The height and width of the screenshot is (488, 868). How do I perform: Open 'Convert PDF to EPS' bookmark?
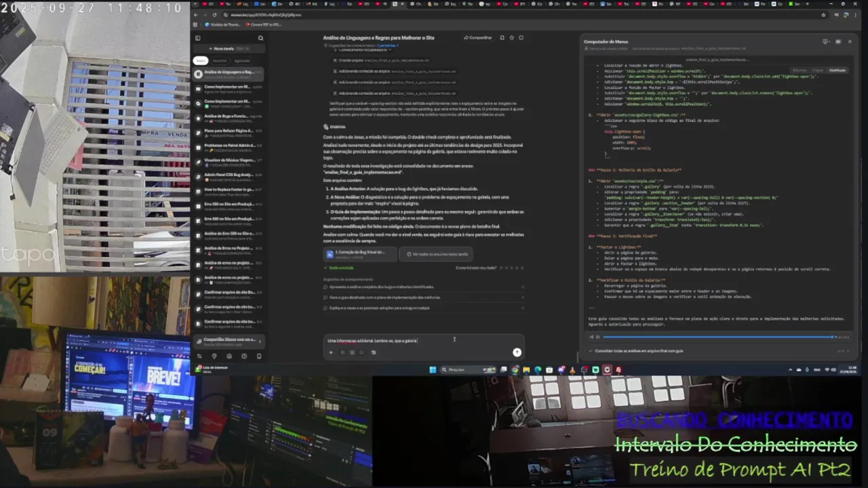coord(265,24)
